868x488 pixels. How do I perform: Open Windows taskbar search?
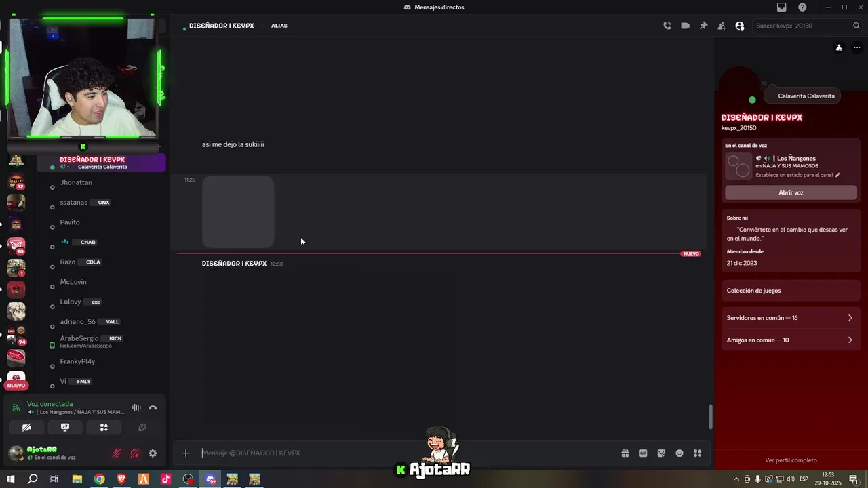point(33,479)
